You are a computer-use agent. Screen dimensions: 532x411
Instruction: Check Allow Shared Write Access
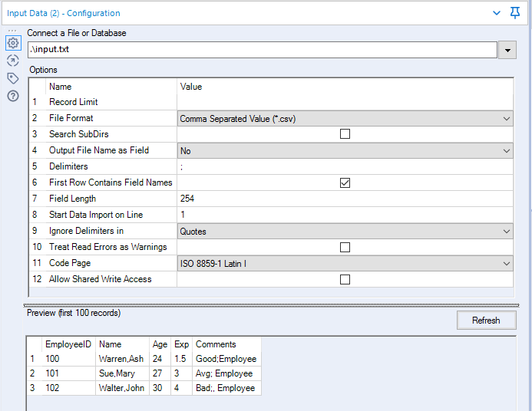(345, 279)
